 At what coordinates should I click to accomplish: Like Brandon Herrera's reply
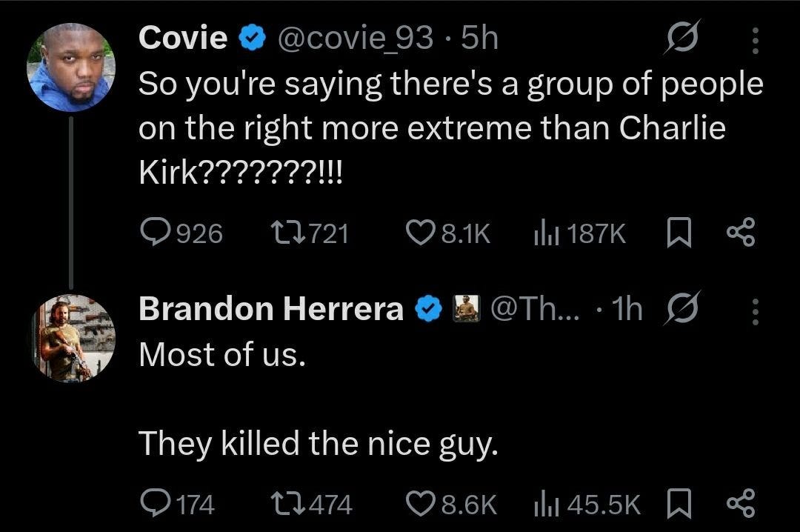420,505
